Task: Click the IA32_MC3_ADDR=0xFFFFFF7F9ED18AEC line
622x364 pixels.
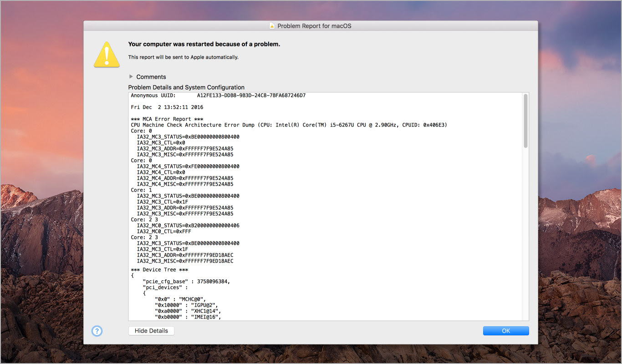Action: coord(185,255)
